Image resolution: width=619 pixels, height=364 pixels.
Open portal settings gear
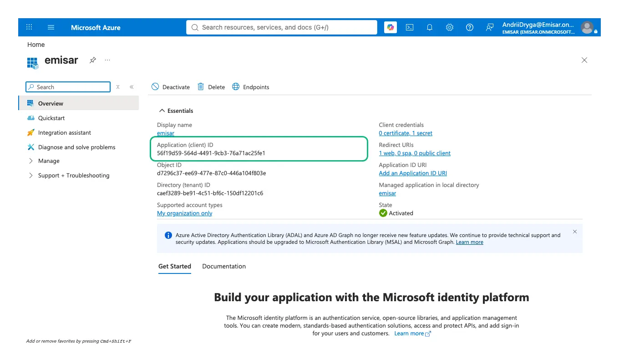click(x=450, y=27)
